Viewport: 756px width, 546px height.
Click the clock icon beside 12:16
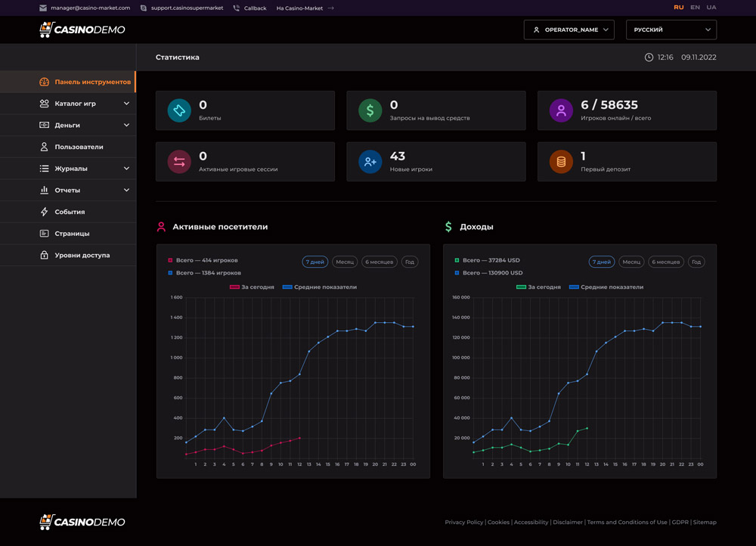click(x=649, y=57)
